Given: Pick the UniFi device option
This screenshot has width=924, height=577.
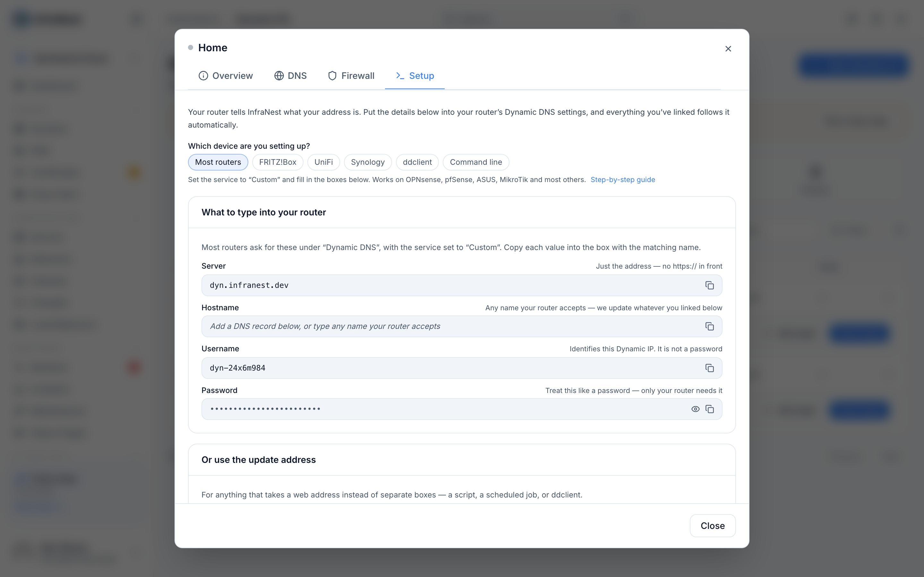Looking at the screenshot, I should coord(323,162).
